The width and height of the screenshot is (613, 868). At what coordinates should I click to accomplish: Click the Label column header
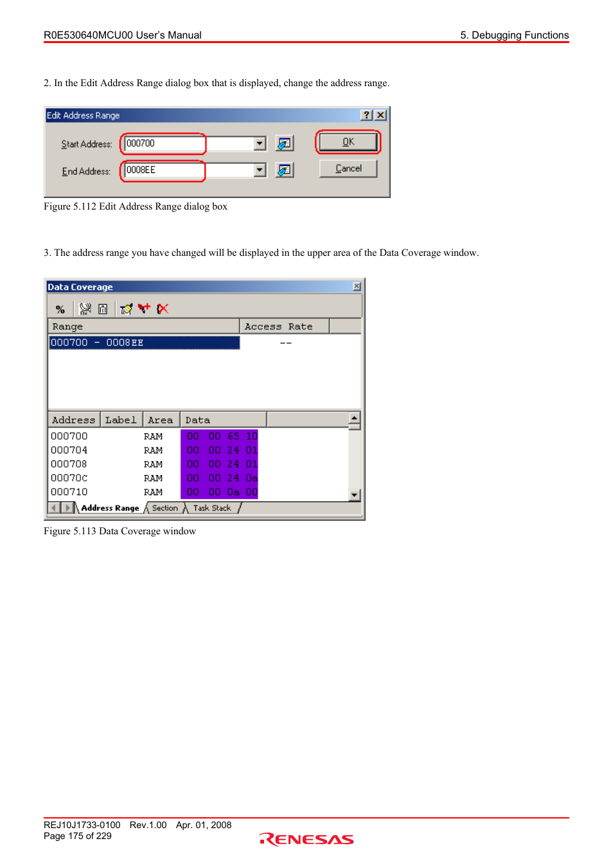click(121, 420)
